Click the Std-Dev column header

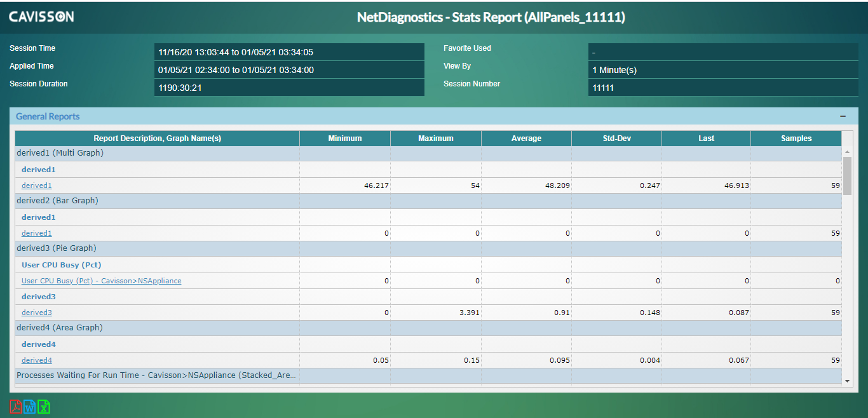pyautogui.click(x=617, y=138)
